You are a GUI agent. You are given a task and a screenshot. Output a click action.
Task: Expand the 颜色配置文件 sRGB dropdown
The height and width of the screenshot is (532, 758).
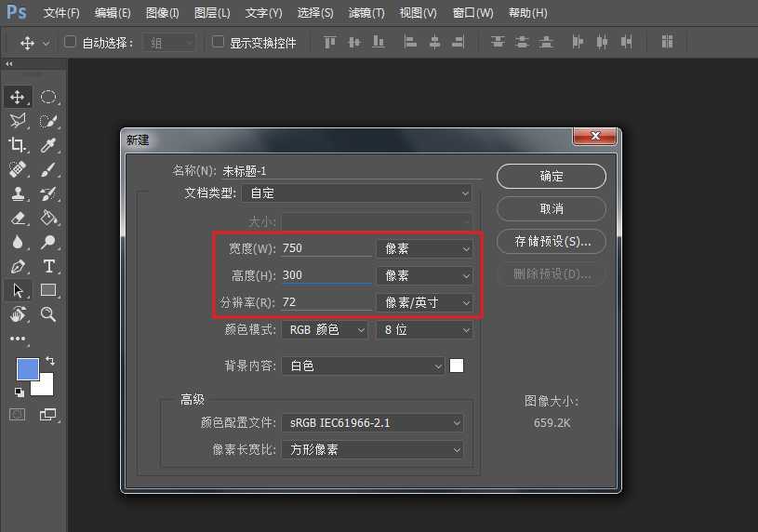coord(373,423)
